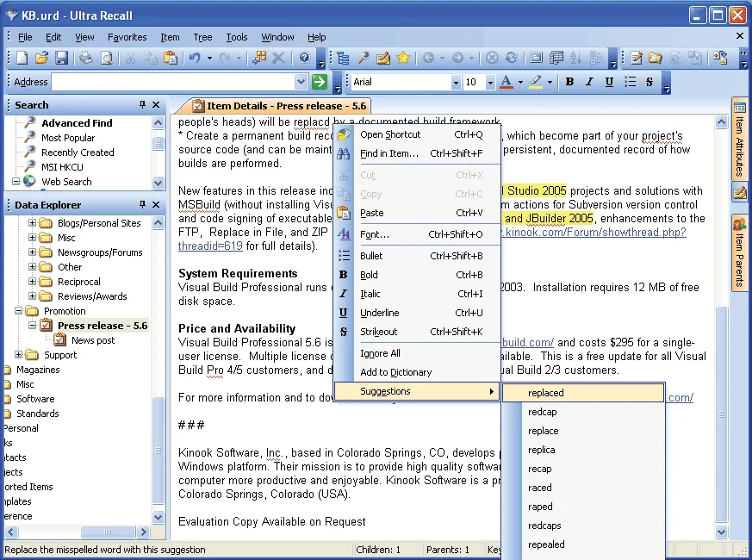Click the yellow star favorites icon
Viewport: 752px width, 560px height.
pos(403,58)
